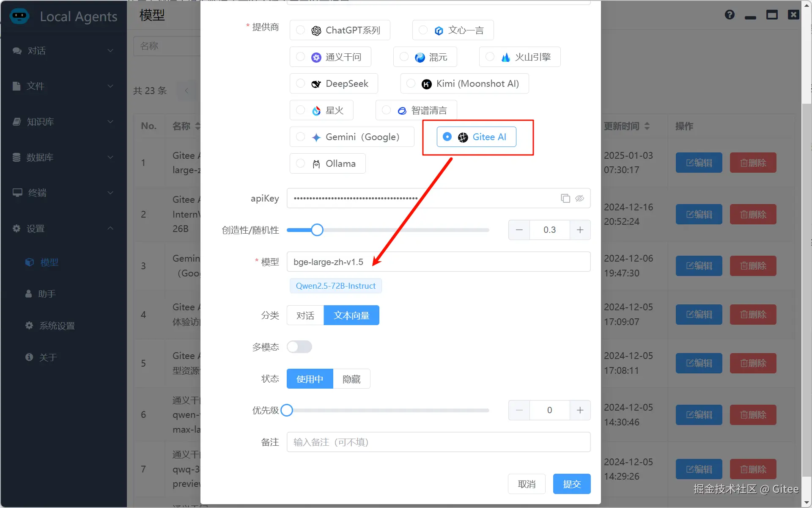Toggle the 多模态 switch on
The width and height of the screenshot is (812, 508).
click(299, 347)
